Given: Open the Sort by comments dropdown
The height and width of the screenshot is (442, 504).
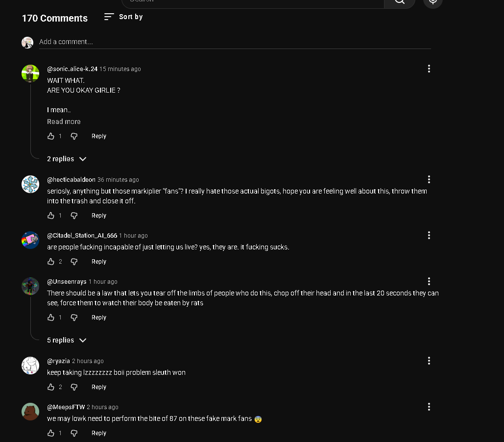Looking at the screenshot, I should tap(123, 17).
